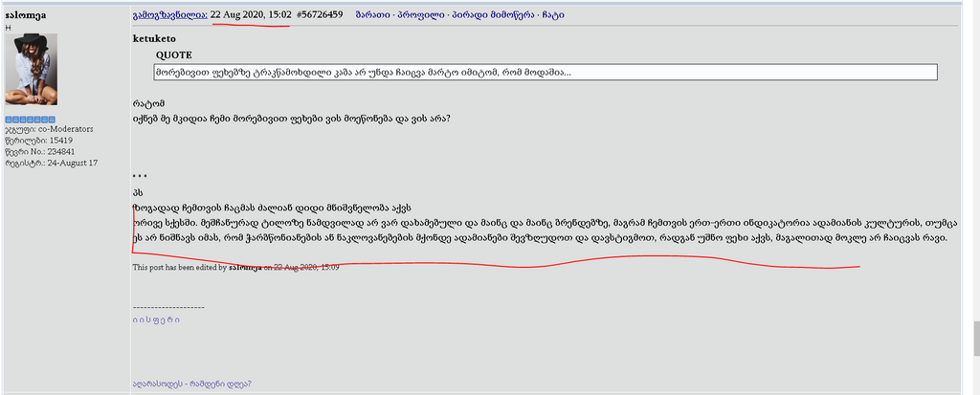
Task: Click the username სalოmეa above the avatar
Action: click(26, 15)
